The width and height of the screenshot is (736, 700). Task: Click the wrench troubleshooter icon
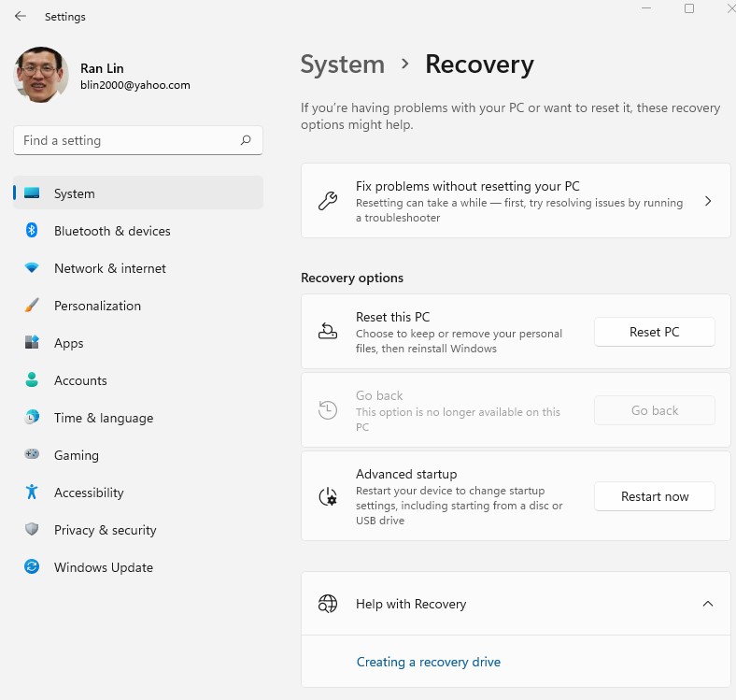coord(328,201)
